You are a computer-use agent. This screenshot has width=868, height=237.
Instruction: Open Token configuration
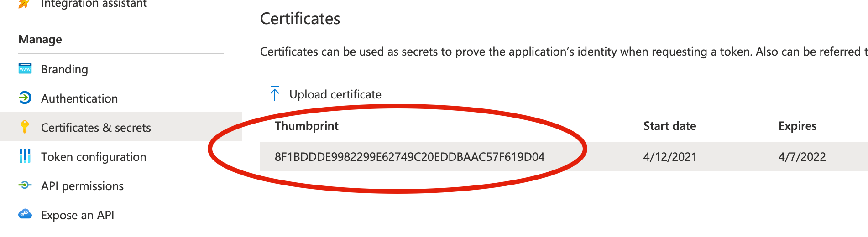coord(94,157)
